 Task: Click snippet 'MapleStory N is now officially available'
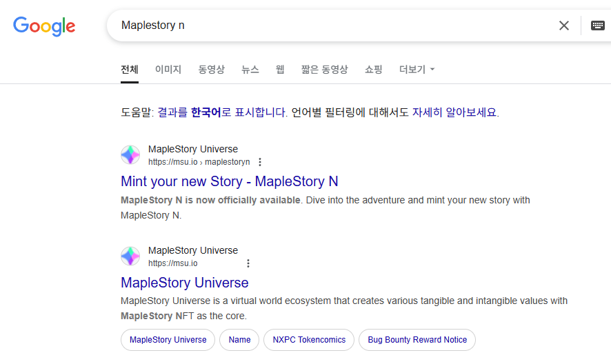(210, 201)
